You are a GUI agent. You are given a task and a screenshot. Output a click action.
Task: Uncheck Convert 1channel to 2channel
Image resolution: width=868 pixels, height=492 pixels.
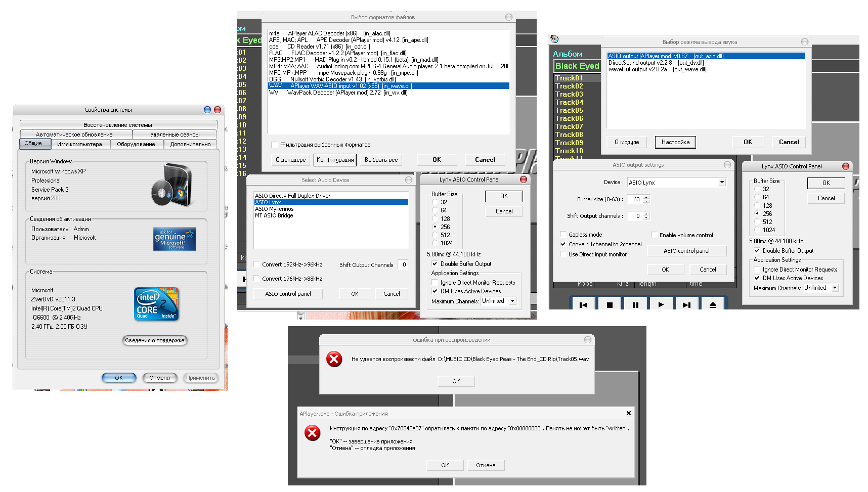563,244
